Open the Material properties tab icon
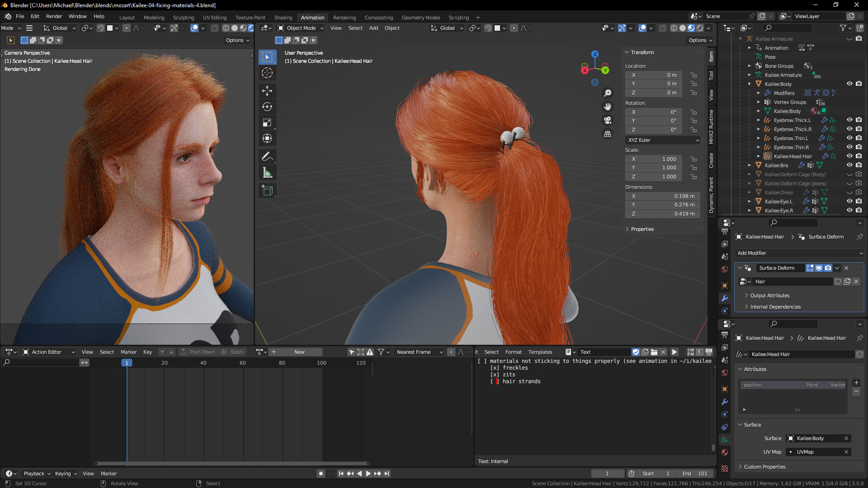 725,452
